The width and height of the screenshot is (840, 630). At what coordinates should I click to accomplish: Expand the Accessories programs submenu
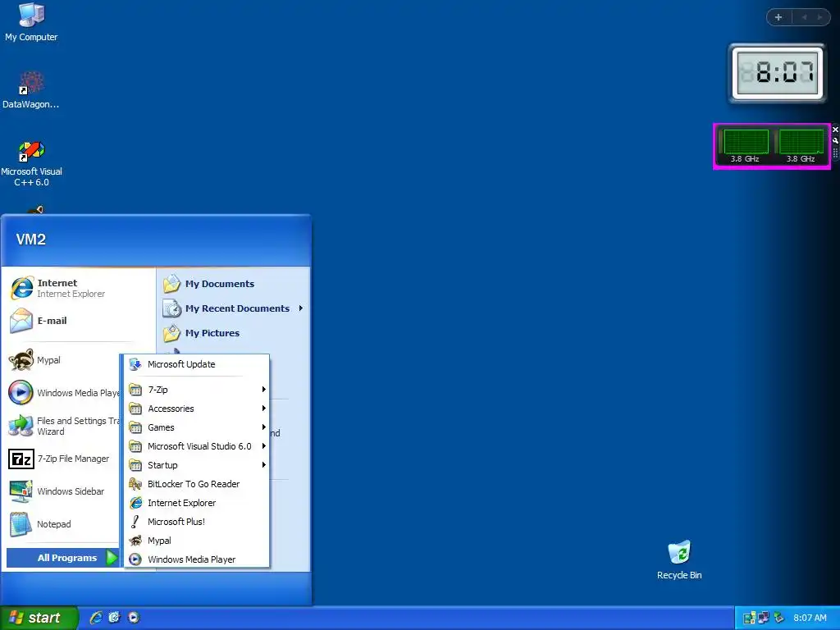pos(197,409)
